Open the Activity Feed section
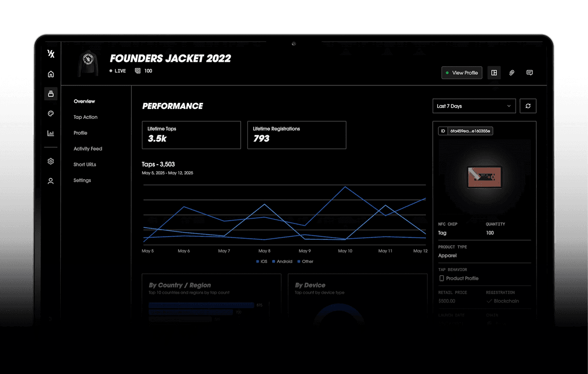 tap(88, 149)
